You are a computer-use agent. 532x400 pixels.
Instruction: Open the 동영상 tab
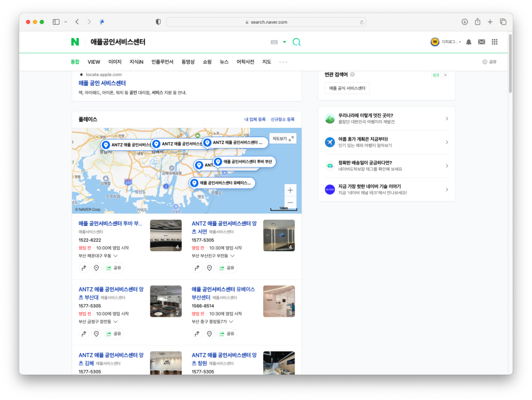coord(188,62)
